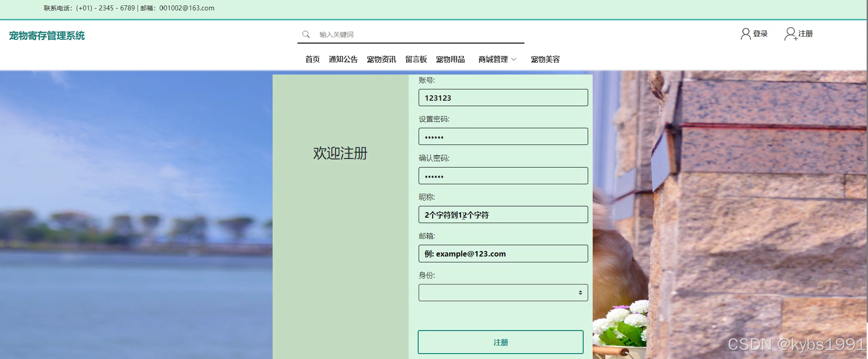Screen dimensions: 868x359
Task: Open 宠物用品 menu item
Action: click(x=450, y=59)
